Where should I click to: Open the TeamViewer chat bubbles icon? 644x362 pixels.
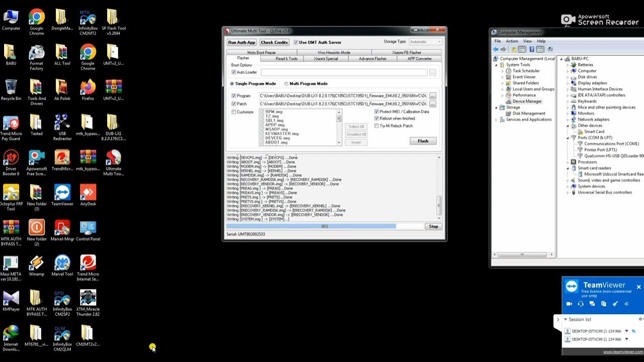tap(592, 304)
